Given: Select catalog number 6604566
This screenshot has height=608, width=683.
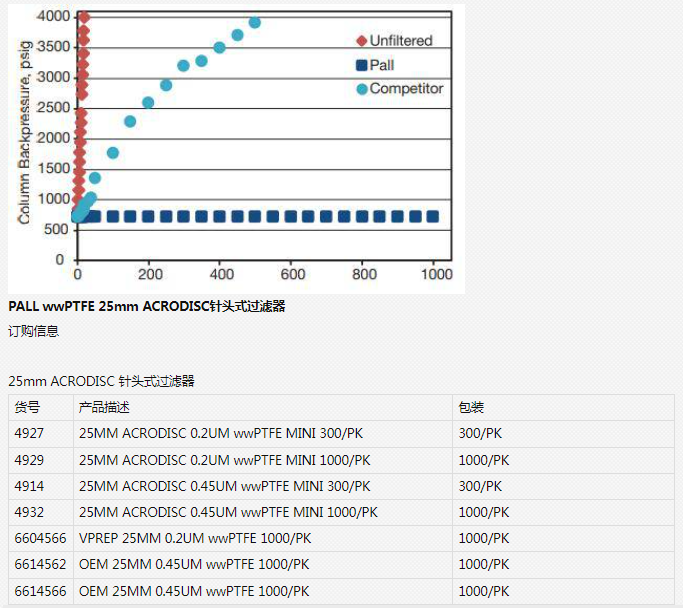Looking at the screenshot, I should [x=41, y=538].
